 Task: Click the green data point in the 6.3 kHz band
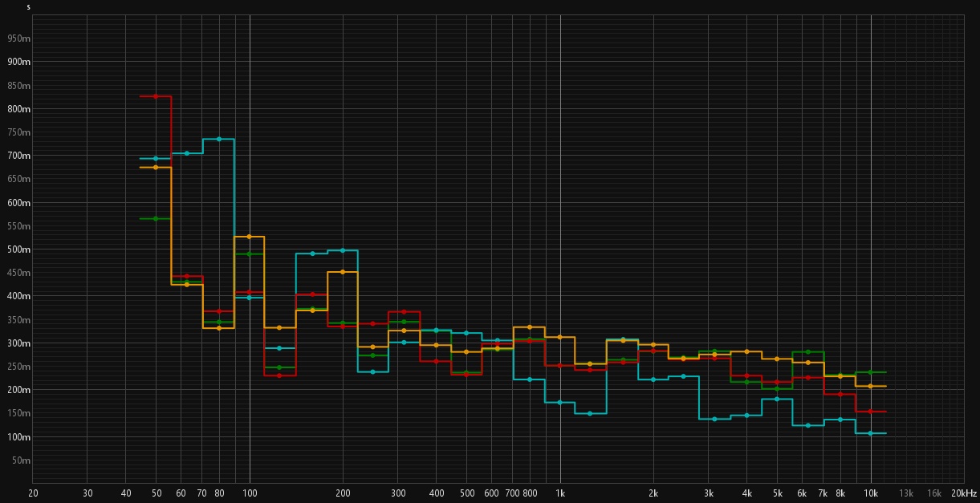click(808, 352)
